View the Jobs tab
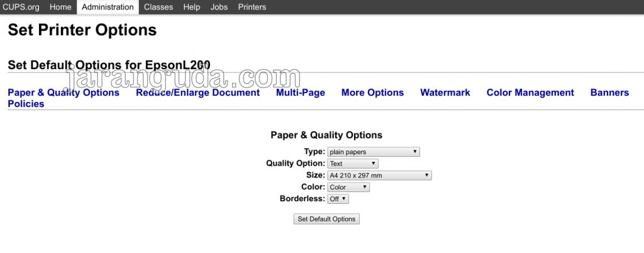Viewport: 644px width, 253px height. (x=219, y=7)
